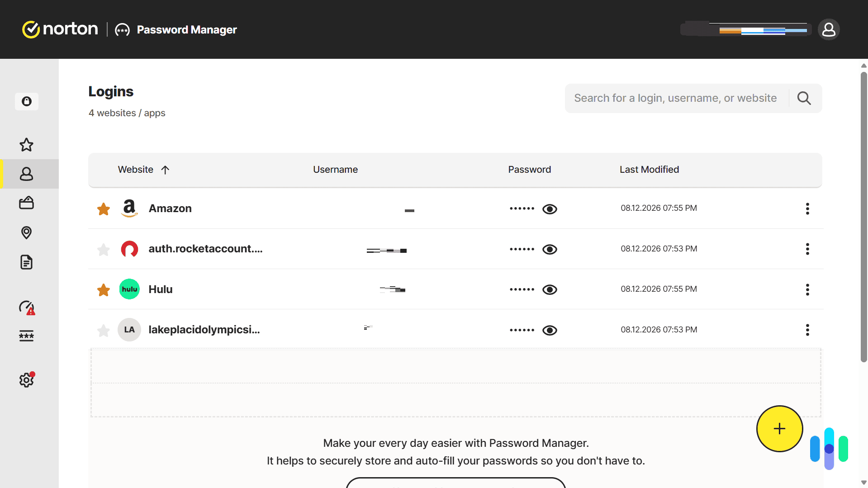Add new login with yellow plus button
Image resolution: width=868 pixels, height=488 pixels.
coord(779,428)
